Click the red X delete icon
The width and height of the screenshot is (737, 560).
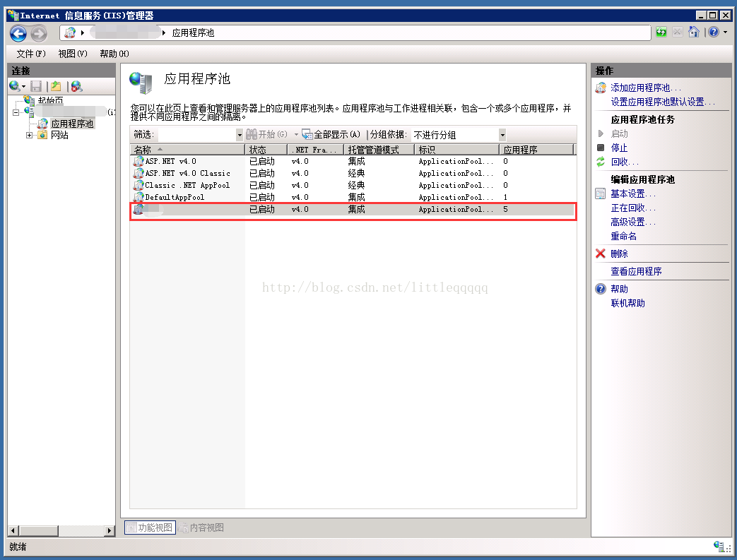click(x=600, y=254)
